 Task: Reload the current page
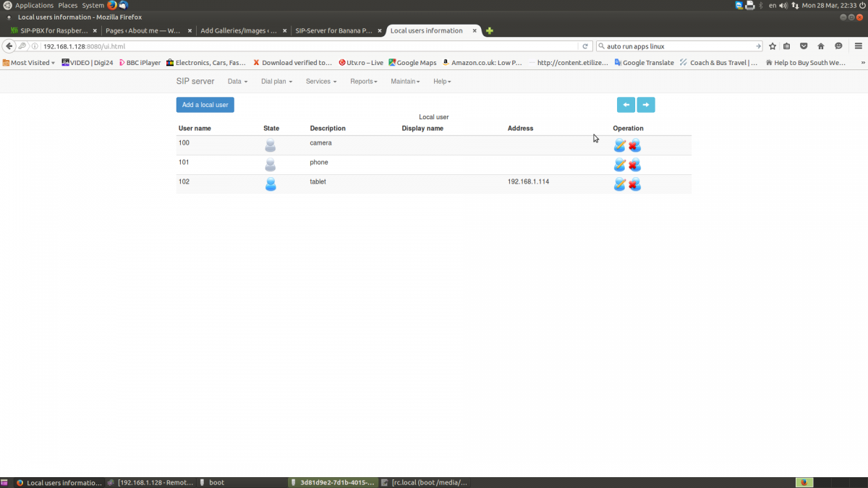point(586,46)
